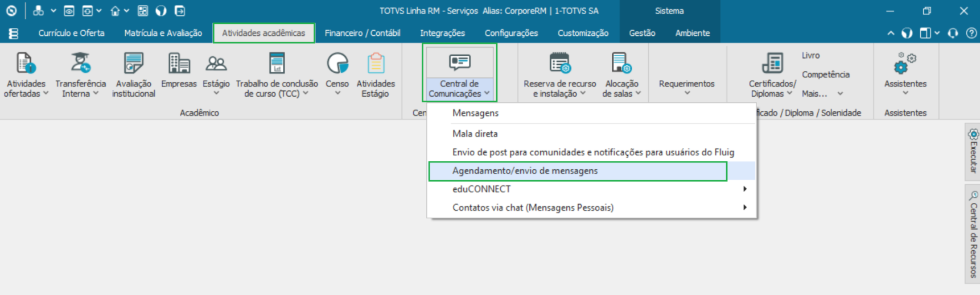Click the headset support icon
This screenshot has width=980, height=295.
click(x=953, y=33)
